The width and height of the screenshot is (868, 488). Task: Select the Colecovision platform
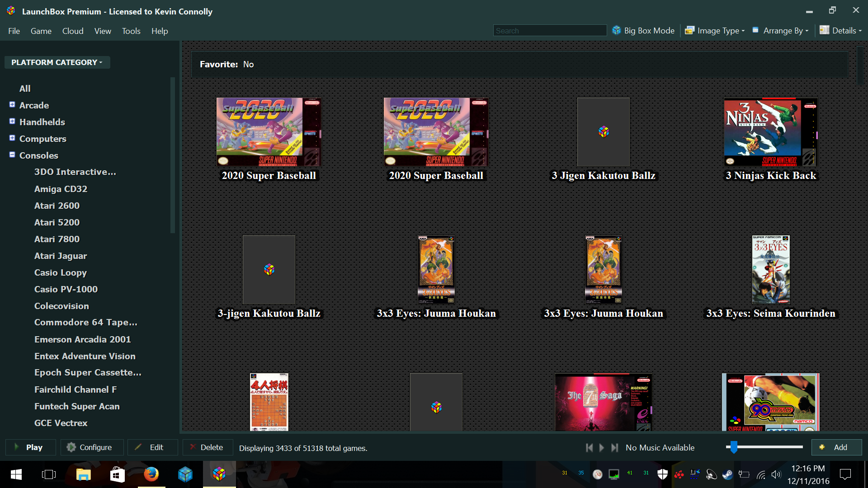click(61, 306)
